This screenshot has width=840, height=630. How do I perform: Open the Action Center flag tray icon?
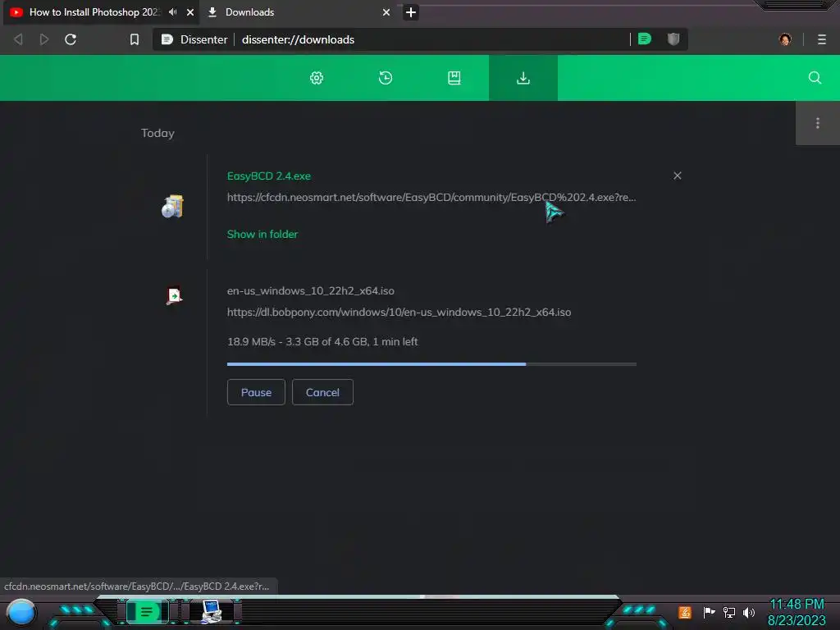(709, 612)
